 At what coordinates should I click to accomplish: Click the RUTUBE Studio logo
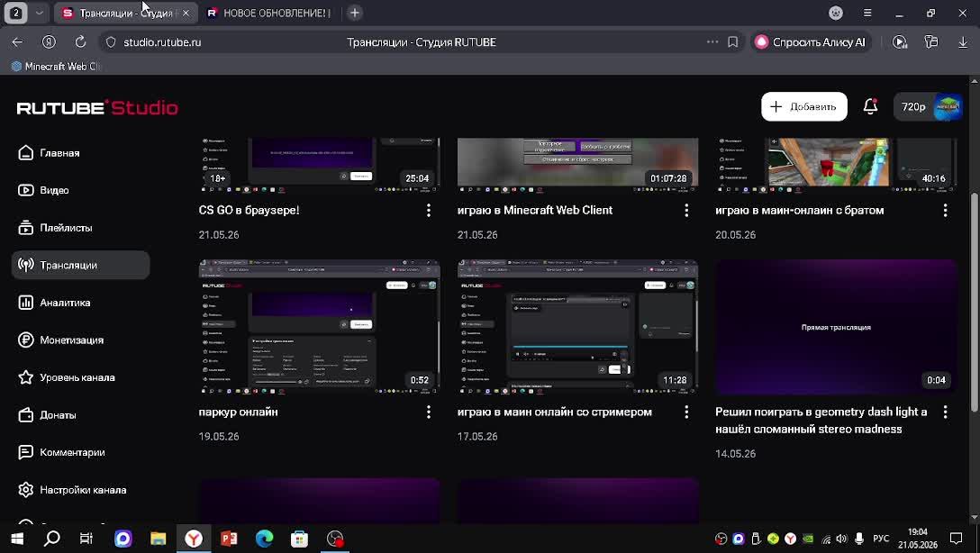[97, 107]
